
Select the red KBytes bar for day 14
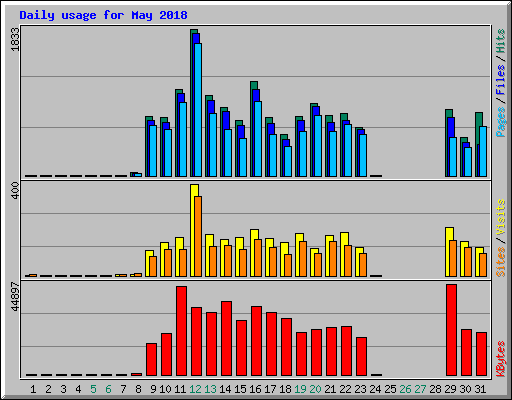tap(226, 338)
